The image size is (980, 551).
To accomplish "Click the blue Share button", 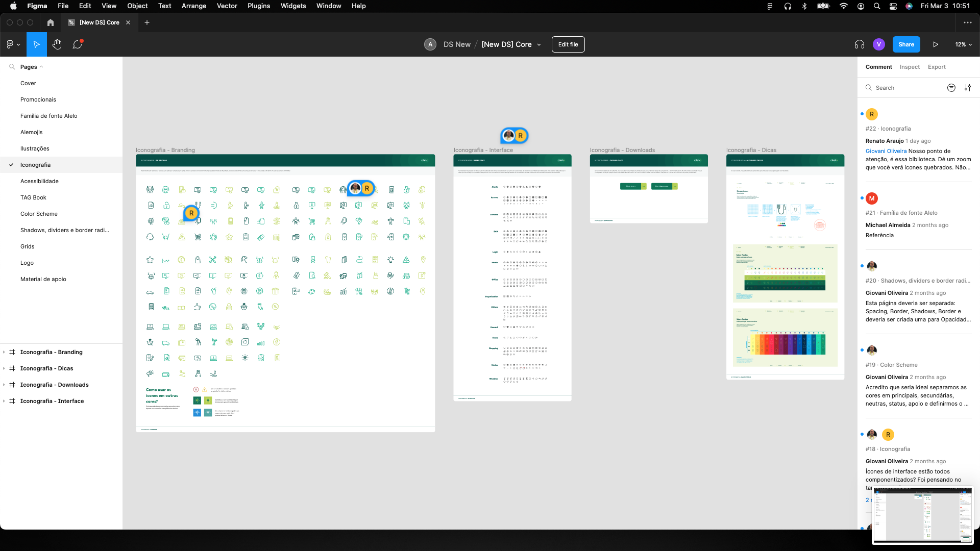I will pos(906,44).
